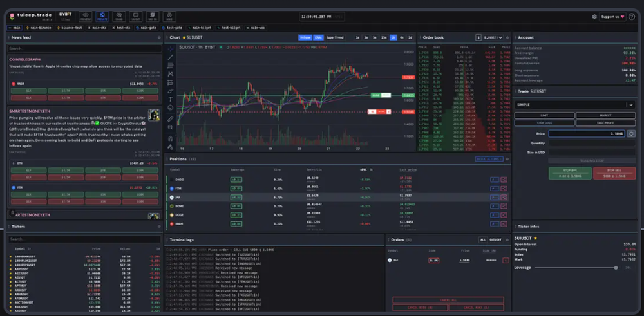Open the Layout icon in header
Image resolution: width=644 pixels, height=316 pixels.
point(136,17)
